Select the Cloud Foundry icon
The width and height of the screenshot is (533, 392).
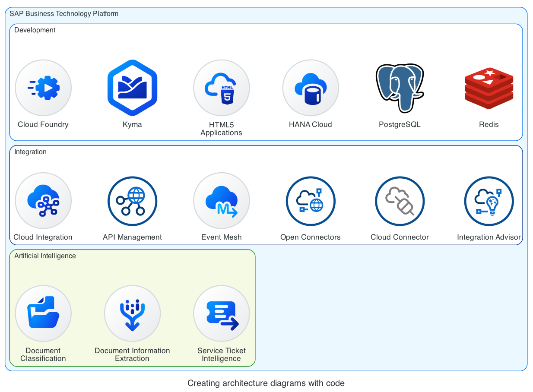43,87
